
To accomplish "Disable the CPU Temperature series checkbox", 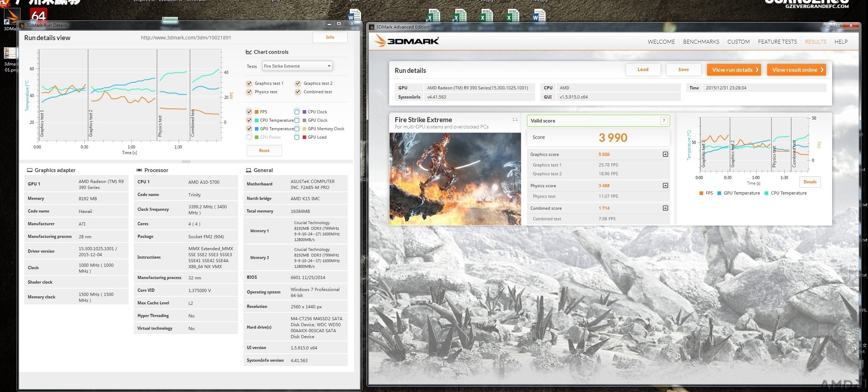I will [249, 120].
